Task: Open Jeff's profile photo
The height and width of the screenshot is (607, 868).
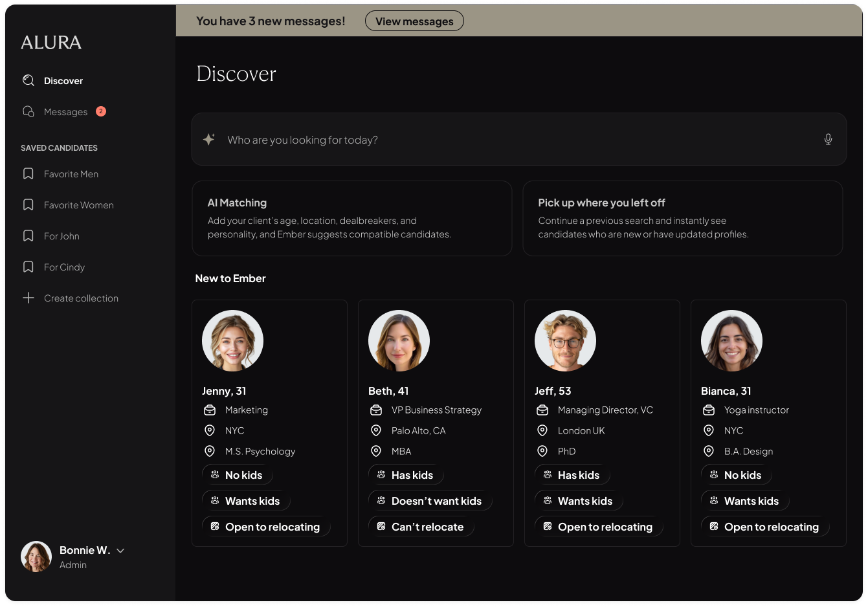Action: [565, 340]
